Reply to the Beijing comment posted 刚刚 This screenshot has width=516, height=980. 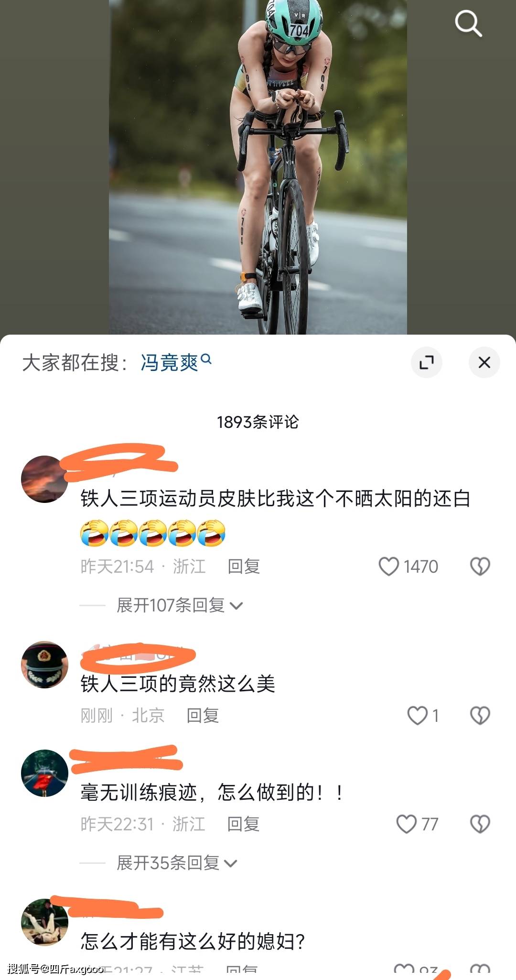click(203, 716)
